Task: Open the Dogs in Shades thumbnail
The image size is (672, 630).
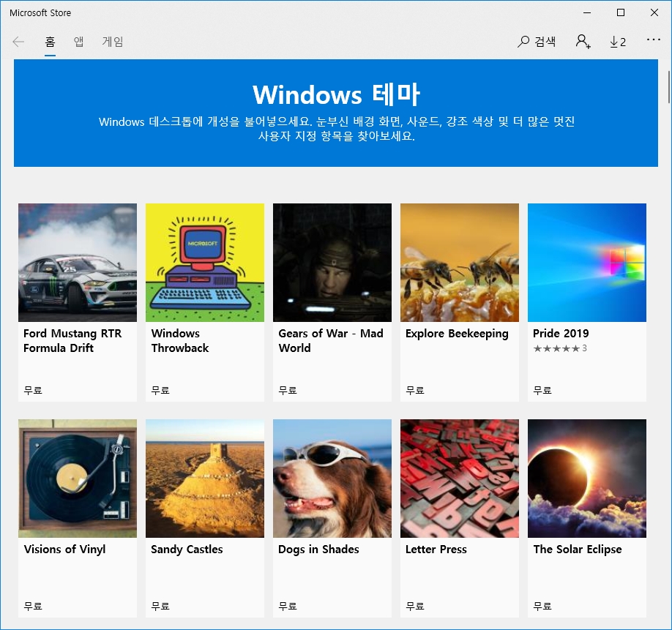Action: (332, 479)
